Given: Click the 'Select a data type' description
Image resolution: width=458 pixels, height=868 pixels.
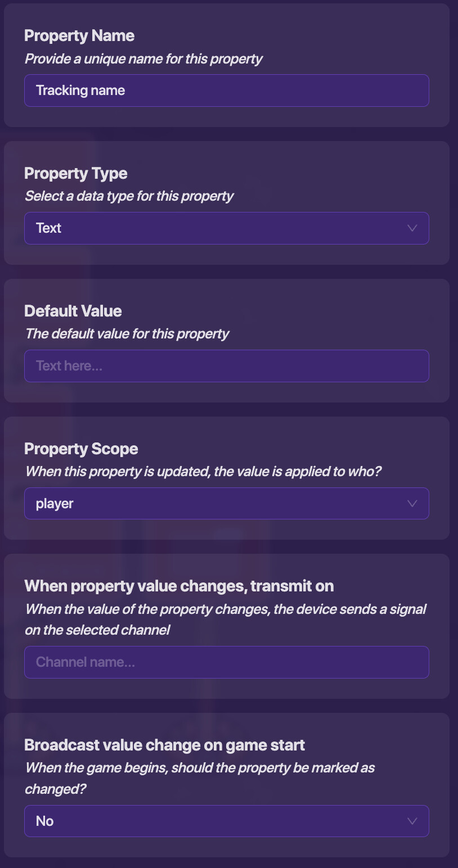Looking at the screenshot, I should [x=129, y=196].
